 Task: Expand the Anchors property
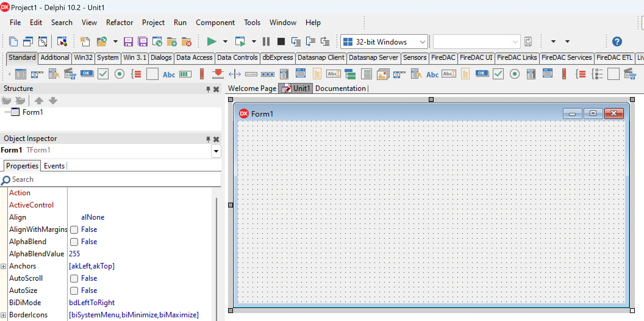(x=3, y=266)
